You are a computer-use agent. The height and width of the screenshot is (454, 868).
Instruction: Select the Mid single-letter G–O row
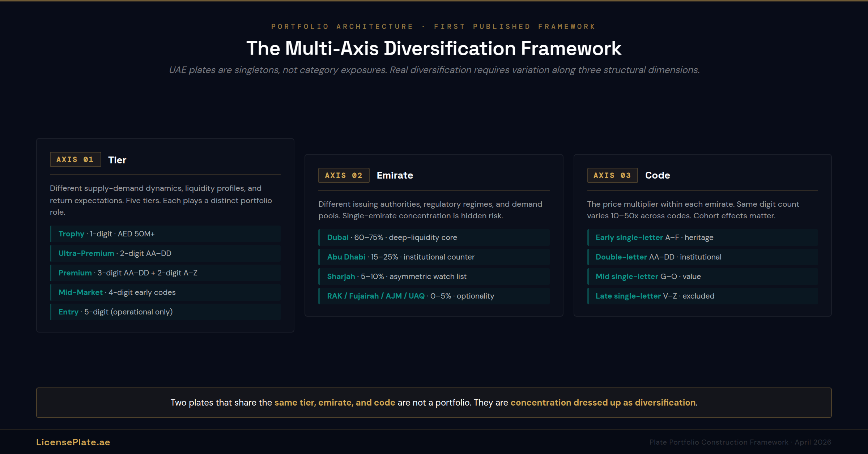tap(702, 277)
